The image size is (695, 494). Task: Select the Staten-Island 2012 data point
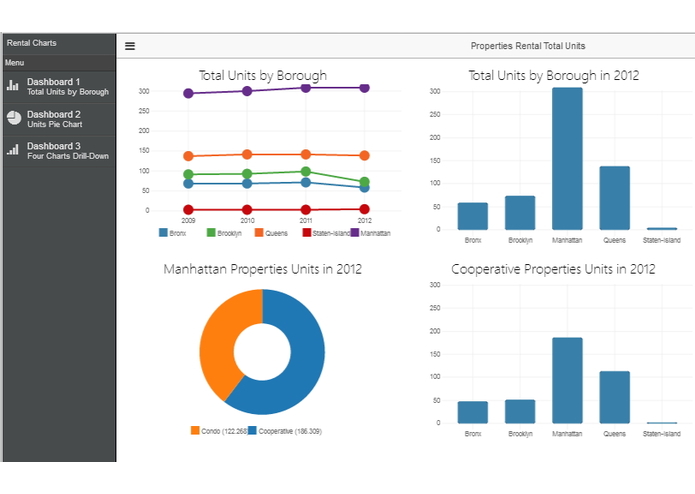tap(364, 209)
